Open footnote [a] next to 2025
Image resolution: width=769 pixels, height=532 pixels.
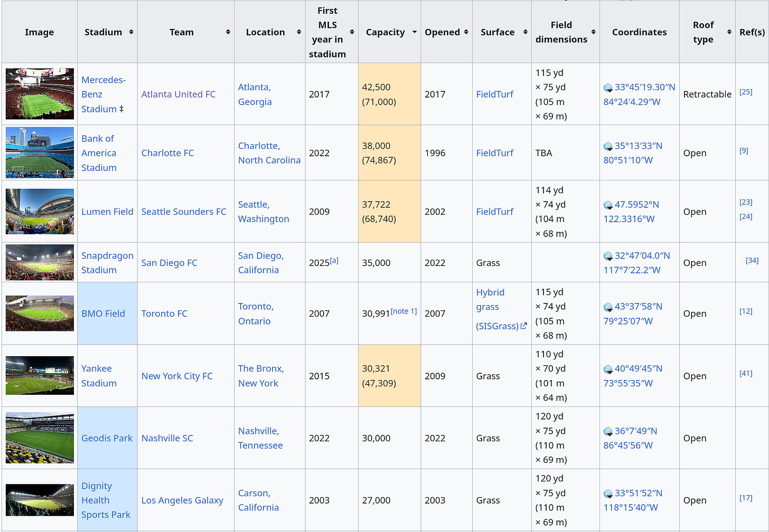(x=334, y=260)
